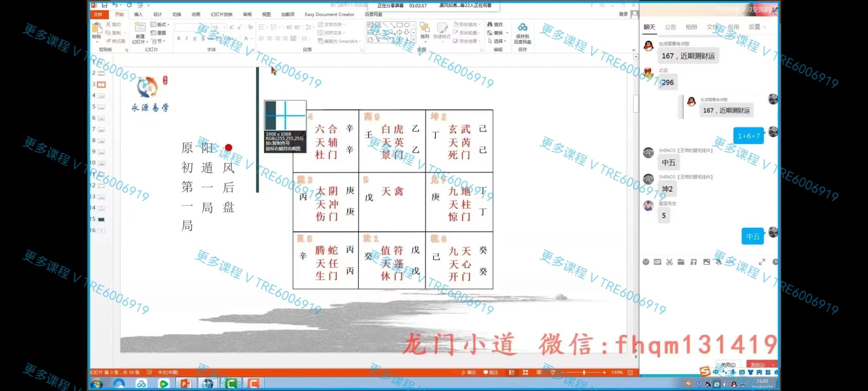Open the emoji picker in chat toolbar
Screen dimensions: 868x391
click(646, 262)
